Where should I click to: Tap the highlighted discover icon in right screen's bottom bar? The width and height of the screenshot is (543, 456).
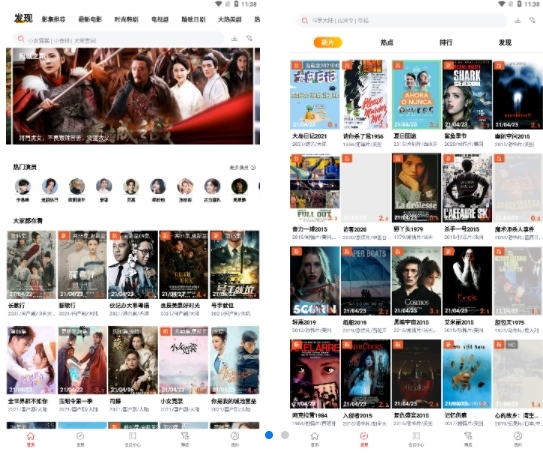pyautogui.click(x=364, y=436)
